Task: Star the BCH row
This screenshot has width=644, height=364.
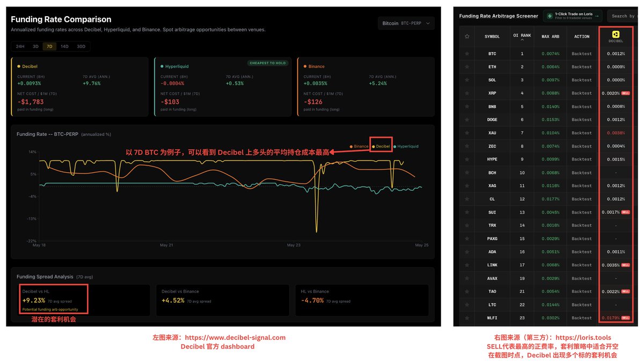Action: pyautogui.click(x=467, y=173)
